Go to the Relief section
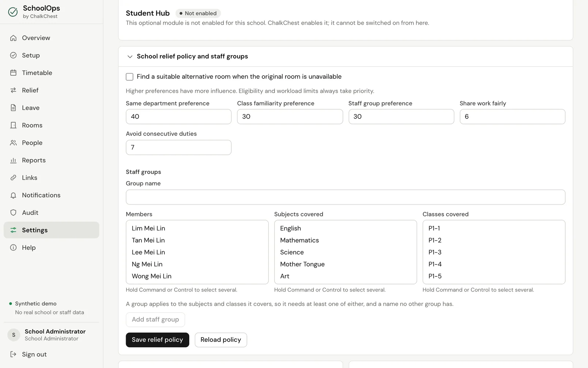Viewport: 588px width, 368px height. coord(51,90)
